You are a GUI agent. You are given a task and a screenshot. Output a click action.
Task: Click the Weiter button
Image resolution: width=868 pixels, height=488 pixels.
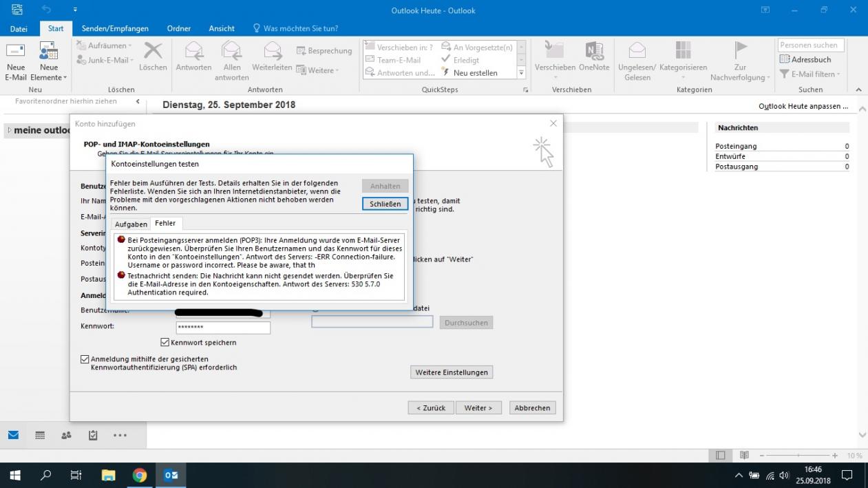click(478, 407)
